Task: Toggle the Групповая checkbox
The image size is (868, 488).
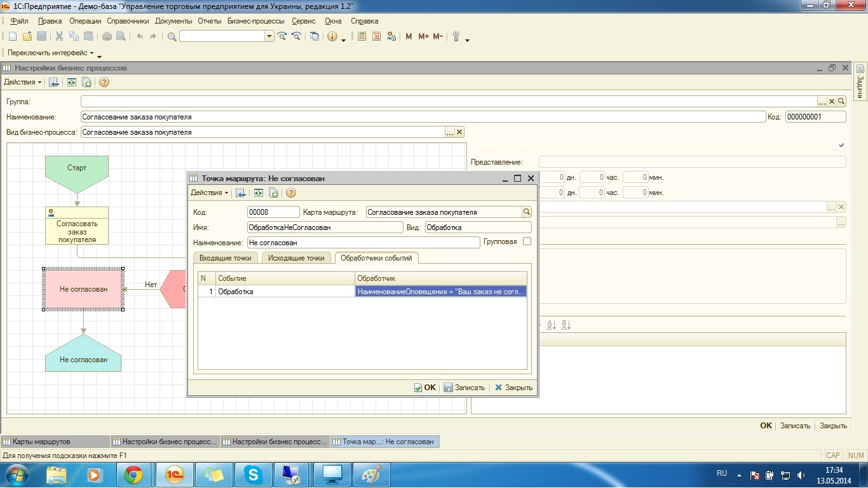Action: [x=527, y=241]
